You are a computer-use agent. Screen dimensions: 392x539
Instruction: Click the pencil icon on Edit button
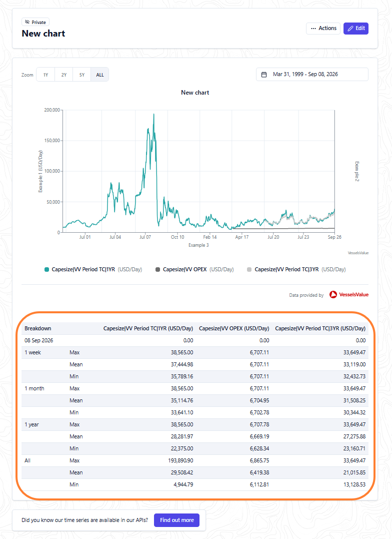(x=350, y=29)
